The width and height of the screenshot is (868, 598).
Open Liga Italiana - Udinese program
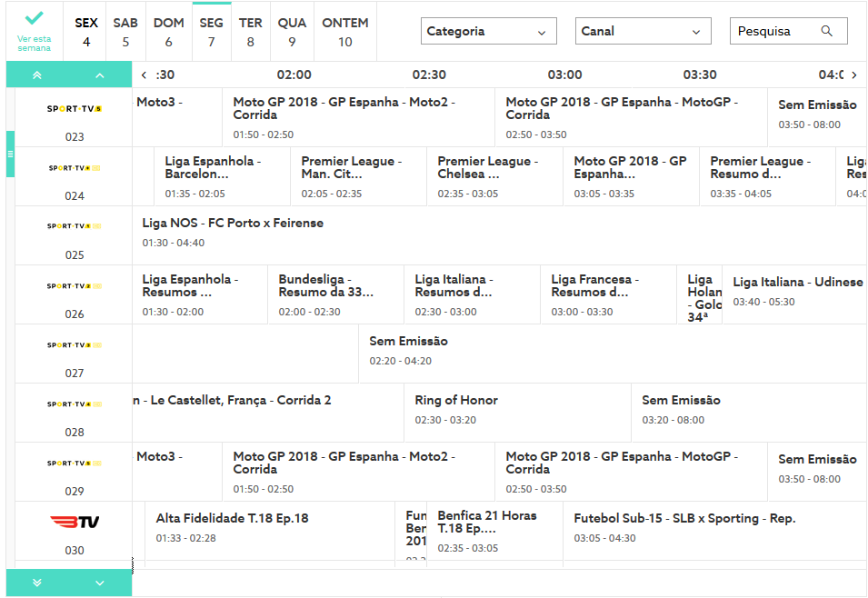coord(795,294)
